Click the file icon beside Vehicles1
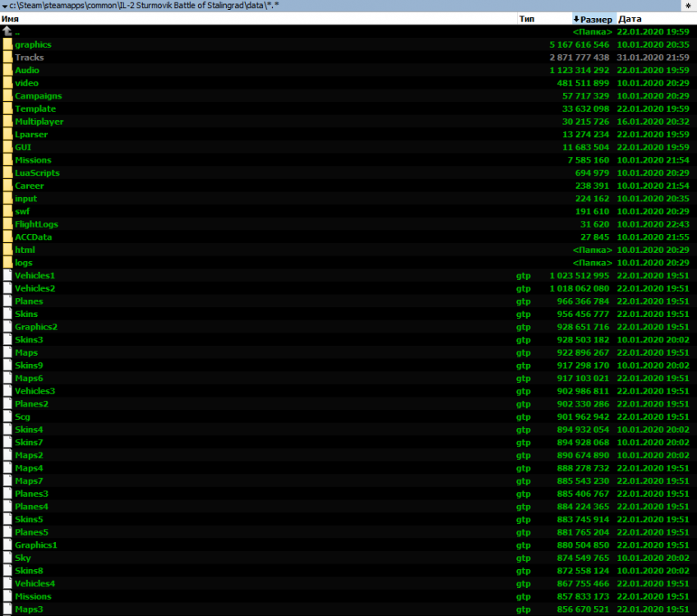 7,275
